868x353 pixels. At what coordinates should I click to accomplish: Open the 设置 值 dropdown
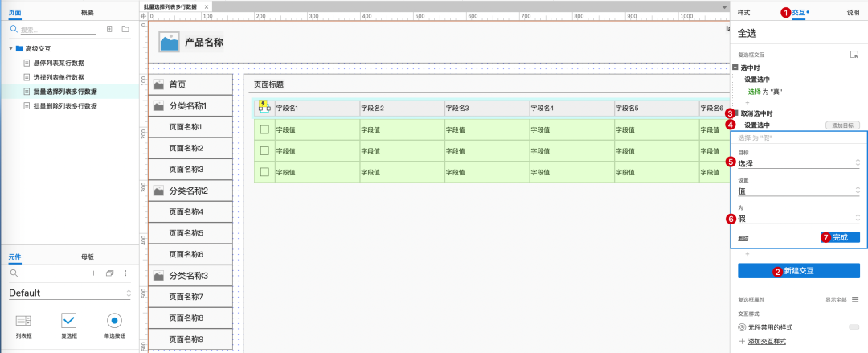pos(799,191)
